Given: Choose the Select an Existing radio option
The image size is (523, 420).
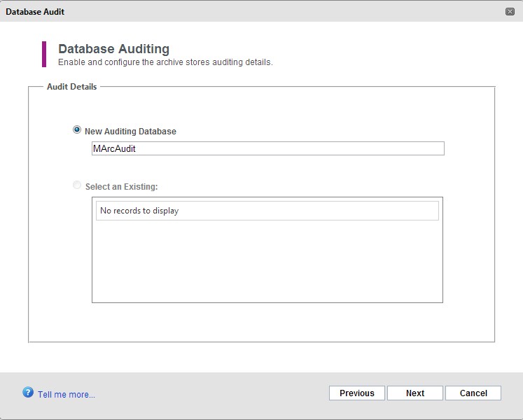Looking at the screenshot, I should pyautogui.click(x=77, y=185).
